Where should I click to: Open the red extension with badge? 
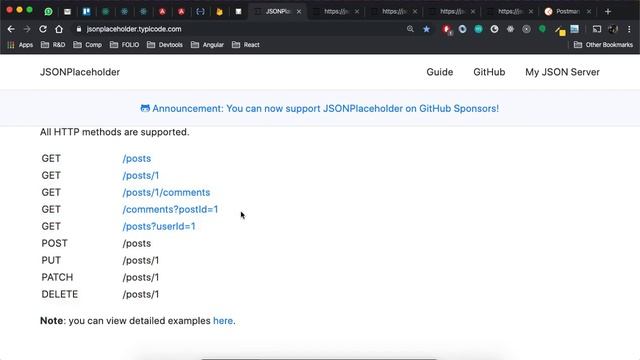(x=447, y=29)
